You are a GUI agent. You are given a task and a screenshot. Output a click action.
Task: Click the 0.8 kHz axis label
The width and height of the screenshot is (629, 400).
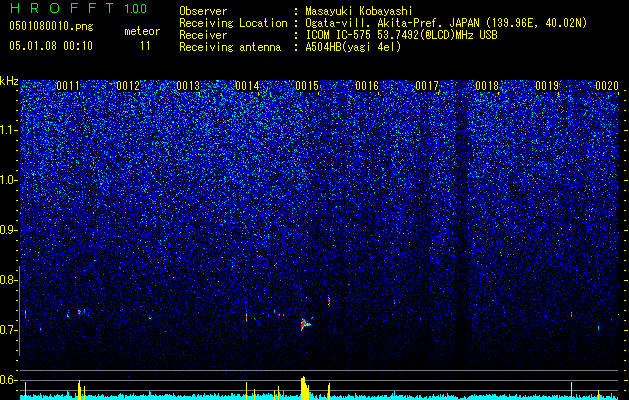pos(8,280)
